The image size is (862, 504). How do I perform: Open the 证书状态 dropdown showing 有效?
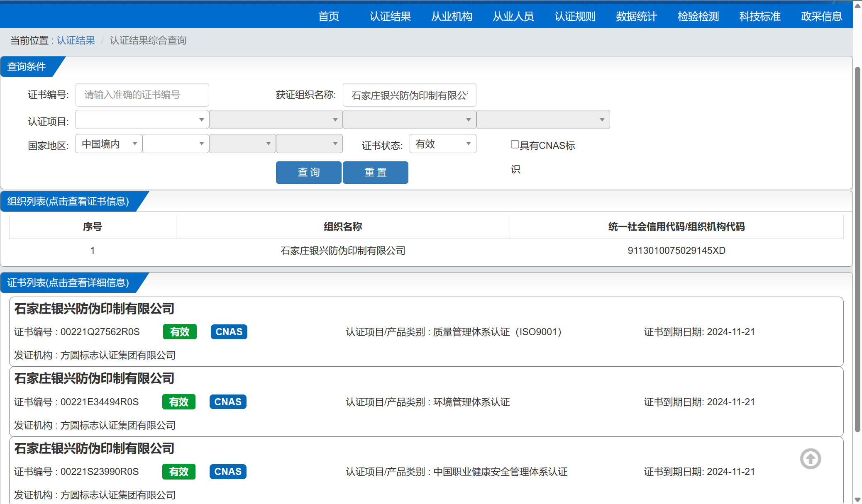coord(443,144)
